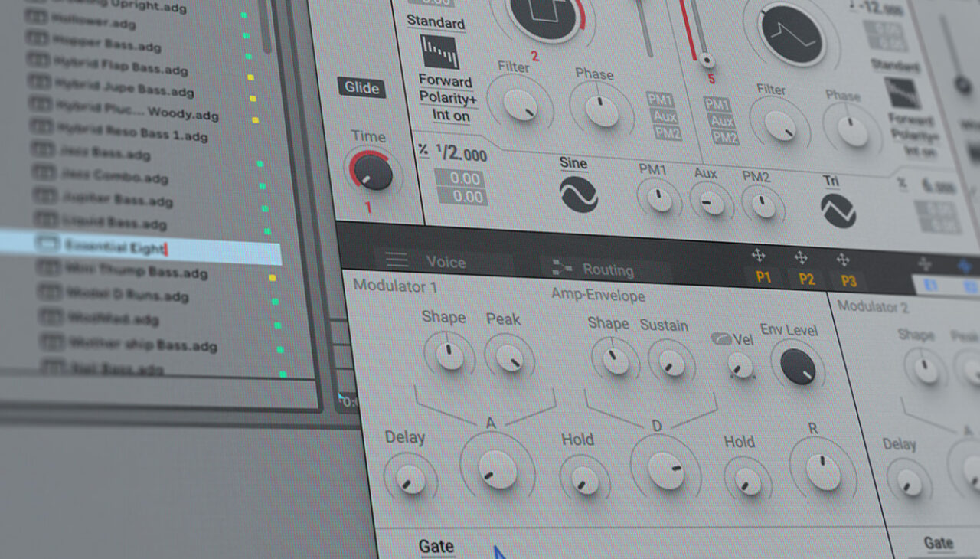The height and width of the screenshot is (559, 980).
Task: Open the Forward Polarity+ Int on selector
Action: coord(448,99)
